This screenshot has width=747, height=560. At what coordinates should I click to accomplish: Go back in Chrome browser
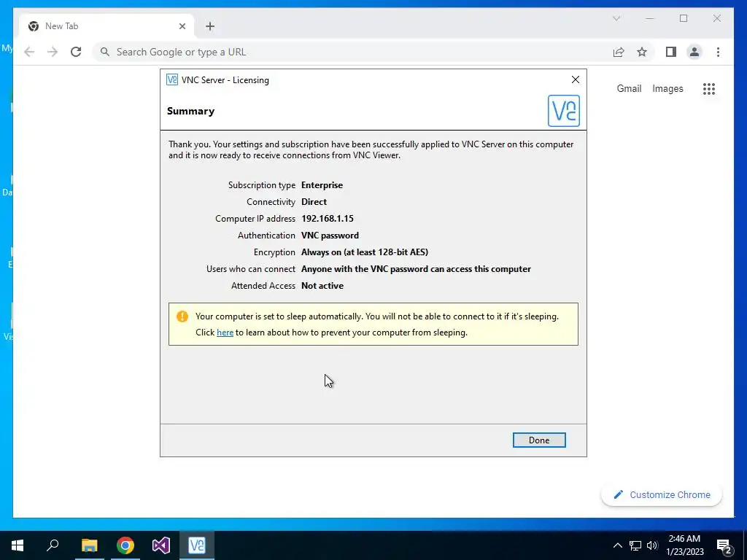pos(29,52)
